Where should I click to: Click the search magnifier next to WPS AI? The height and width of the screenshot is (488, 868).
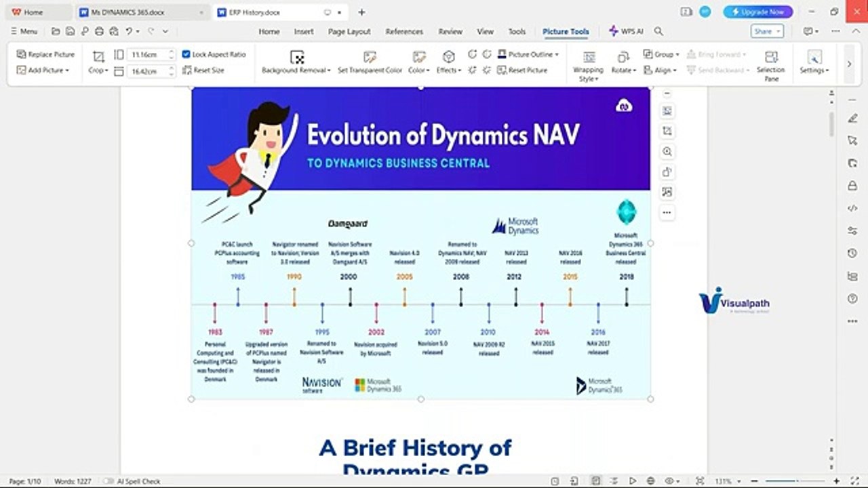[658, 31]
